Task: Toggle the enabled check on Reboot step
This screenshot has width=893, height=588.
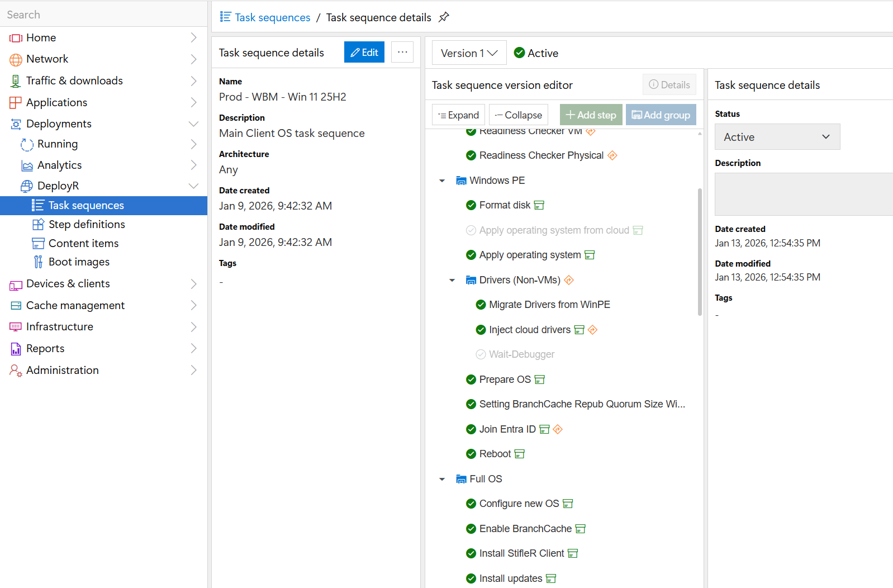Action: point(471,454)
